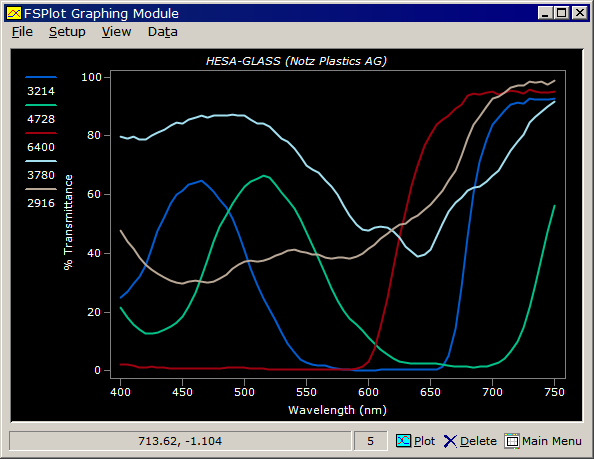Viewport: 594px width, 459px height.
Task: Click the Delete X icon
Action: coord(450,441)
